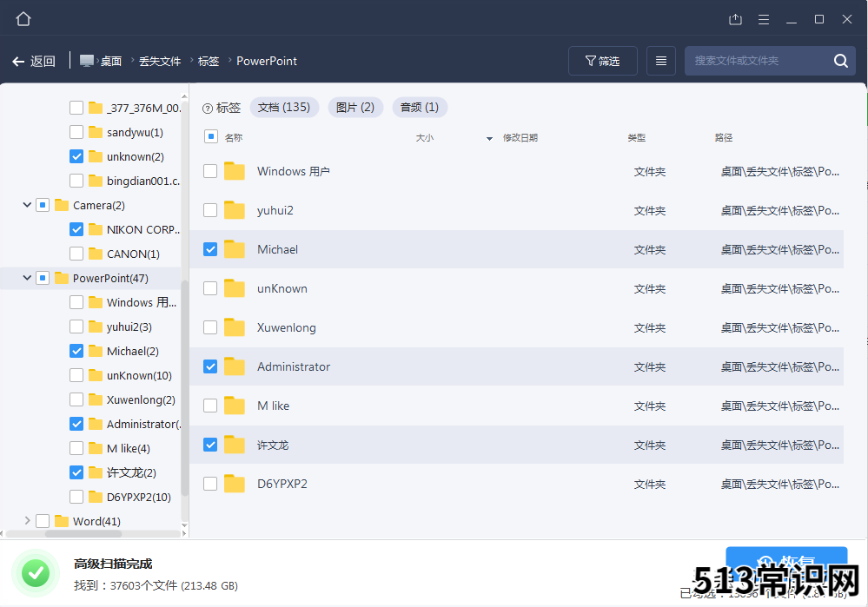This screenshot has height=607, width=868.
Task: Select CANON(1) in the tree
Action: (x=134, y=254)
